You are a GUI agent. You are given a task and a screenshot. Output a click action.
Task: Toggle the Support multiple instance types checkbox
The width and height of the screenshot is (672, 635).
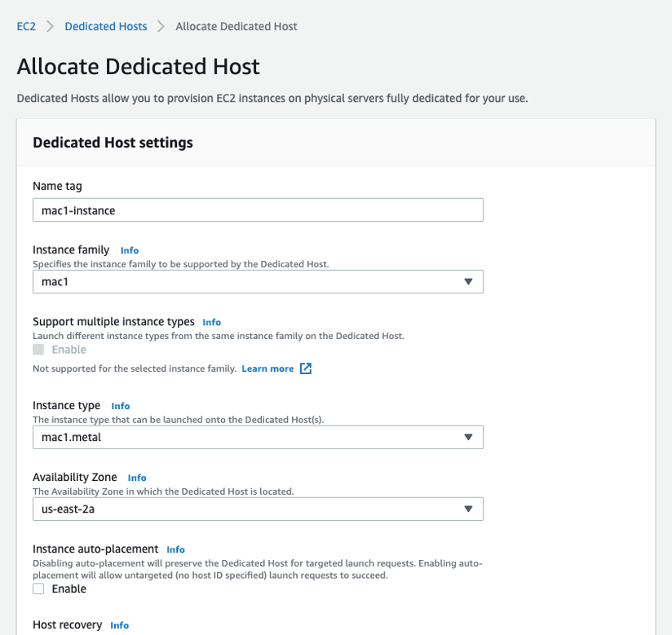pos(38,350)
